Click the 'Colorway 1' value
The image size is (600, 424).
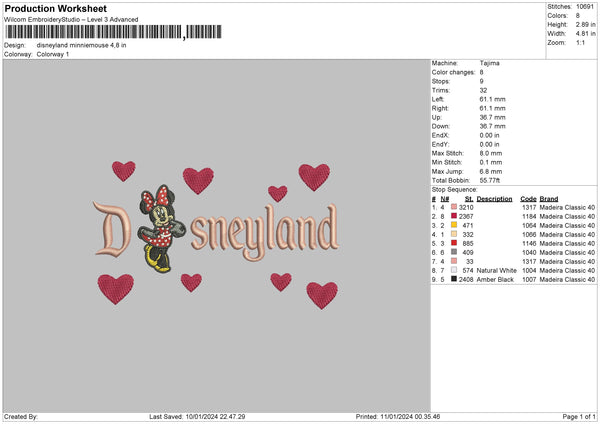coord(53,54)
